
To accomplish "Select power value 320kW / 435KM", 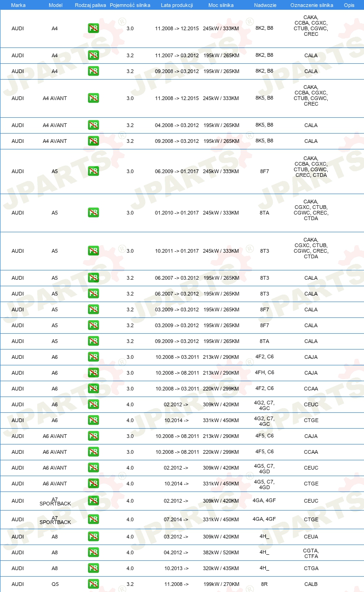I will pos(221,568).
